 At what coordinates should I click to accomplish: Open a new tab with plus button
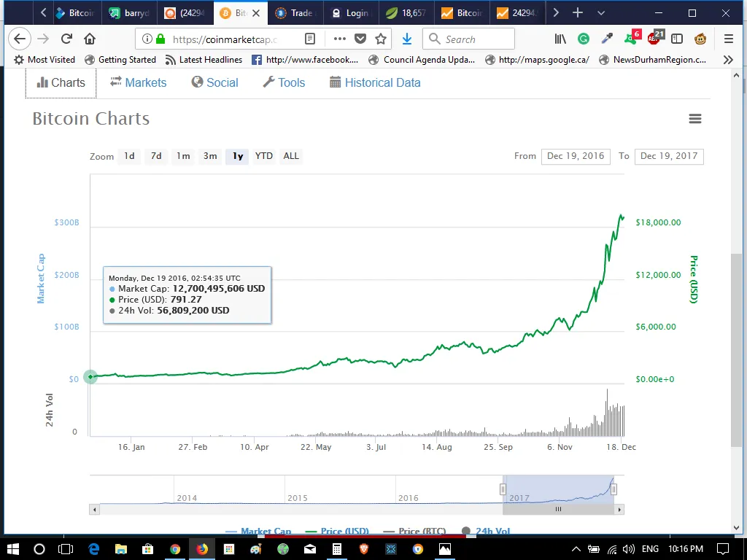(578, 13)
